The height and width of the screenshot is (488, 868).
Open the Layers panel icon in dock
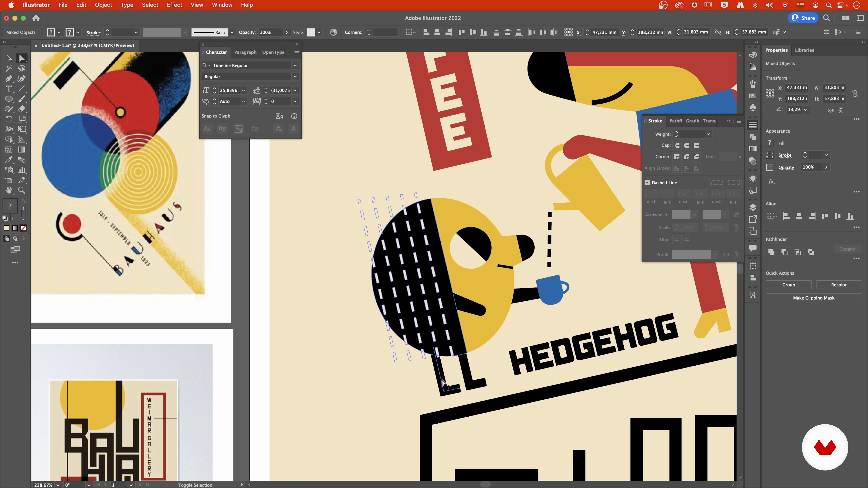753,207
